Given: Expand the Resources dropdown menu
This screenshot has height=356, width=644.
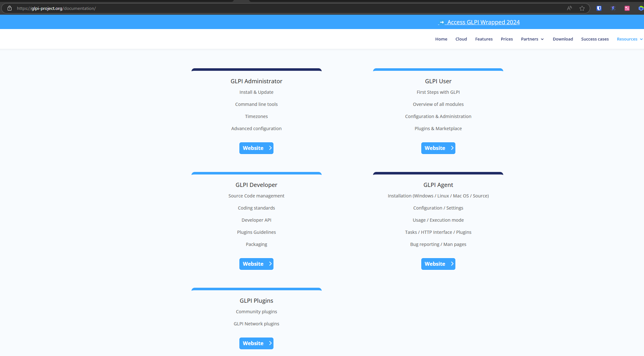Looking at the screenshot, I should (630, 39).
